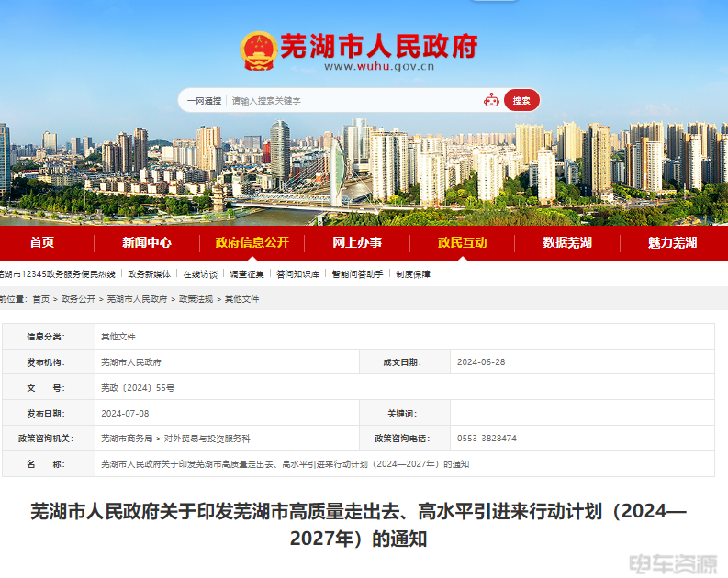Screen dimensions: 728x578
Task: Click the robot assistant icon in search bar
Action: (x=491, y=100)
